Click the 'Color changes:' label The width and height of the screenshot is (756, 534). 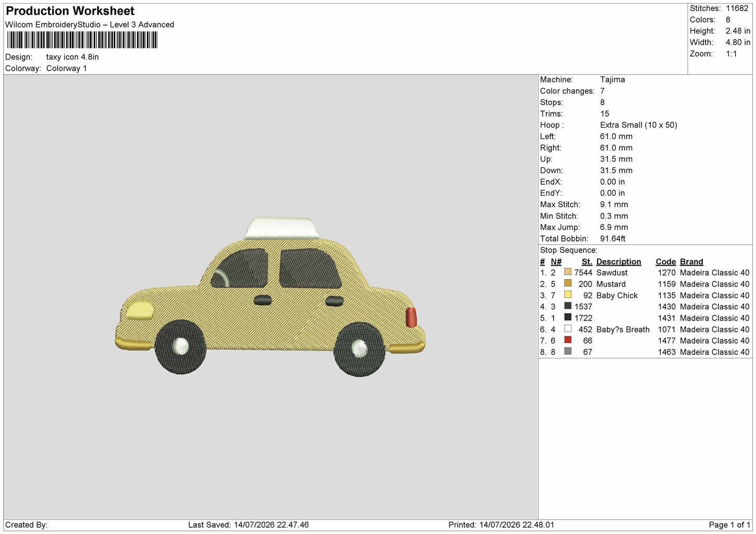[567, 91]
